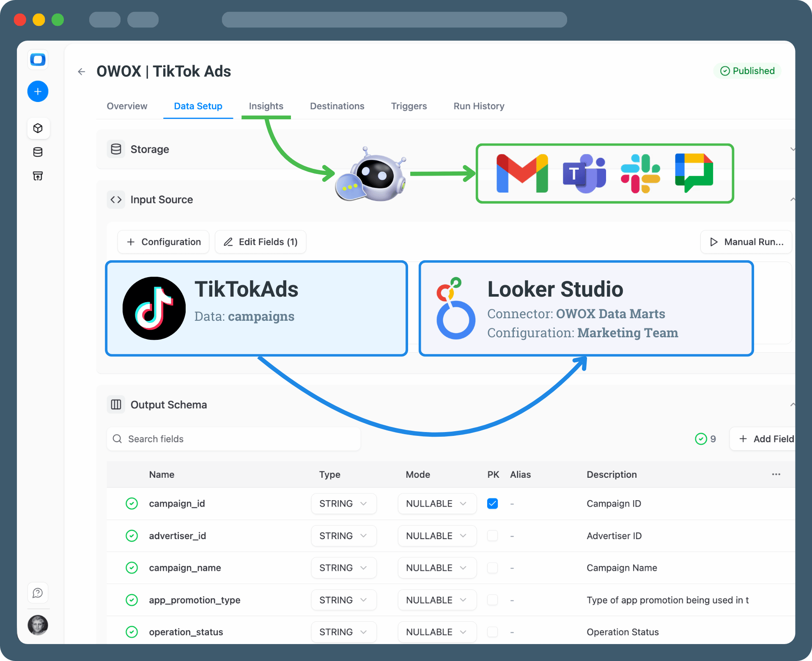Click the Edit Fields (1) button

point(261,242)
